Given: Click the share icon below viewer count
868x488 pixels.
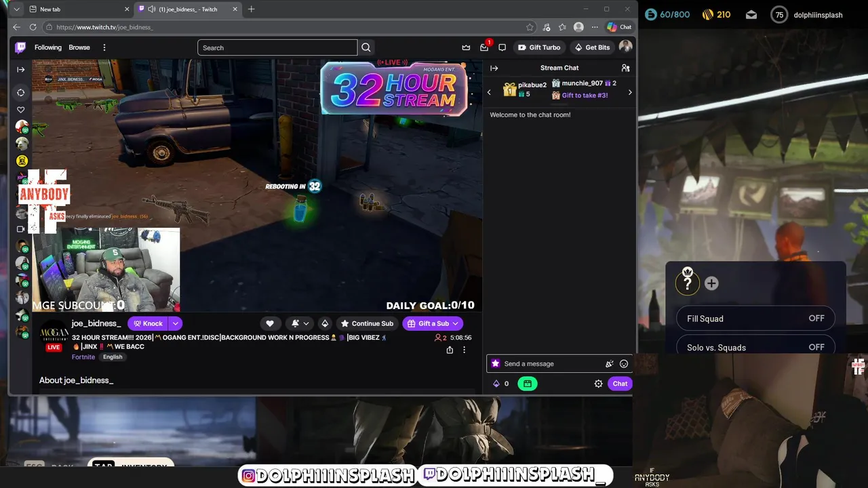Looking at the screenshot, I should [450, 350].
